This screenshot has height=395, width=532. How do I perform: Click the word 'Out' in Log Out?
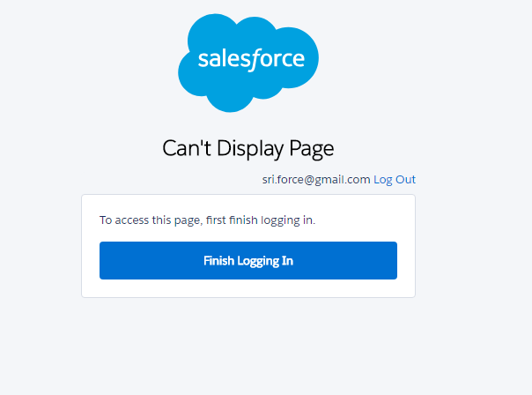[405, 179]
